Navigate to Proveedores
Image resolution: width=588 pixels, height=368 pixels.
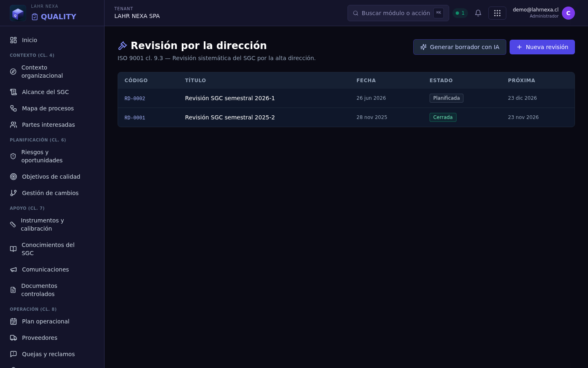(x=52, y=338)
